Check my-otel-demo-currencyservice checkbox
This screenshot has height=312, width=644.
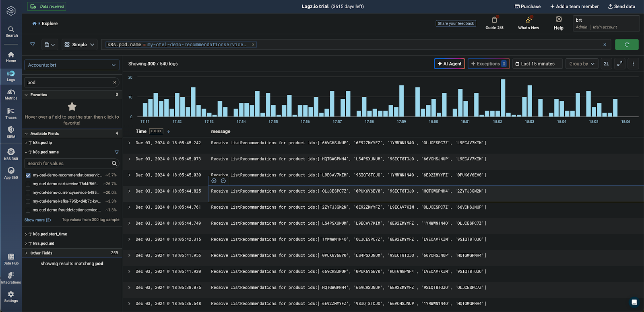pyautogui.click(x=28, y=193)
